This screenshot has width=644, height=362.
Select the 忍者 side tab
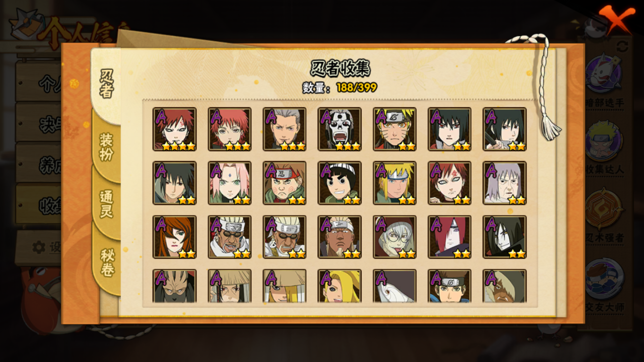[106, 84]
